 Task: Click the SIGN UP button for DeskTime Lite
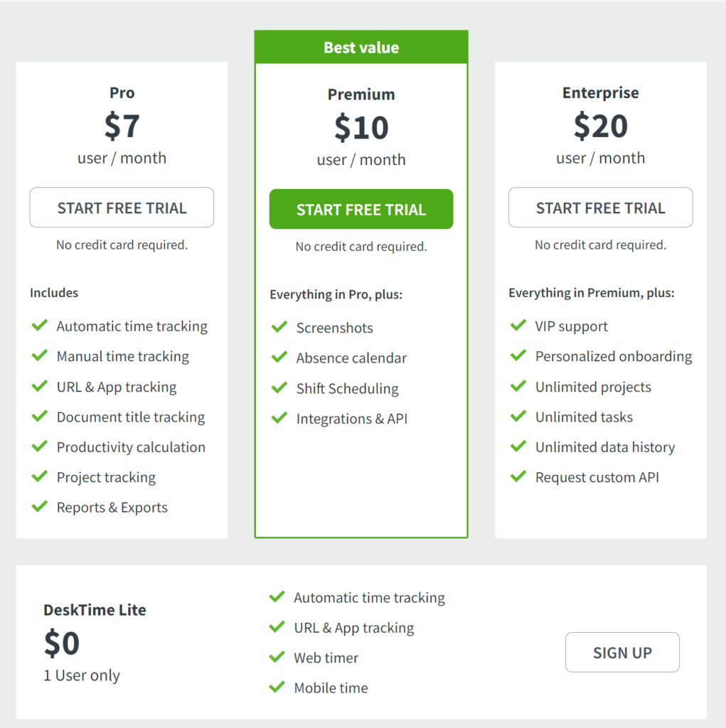pos(622,652)
